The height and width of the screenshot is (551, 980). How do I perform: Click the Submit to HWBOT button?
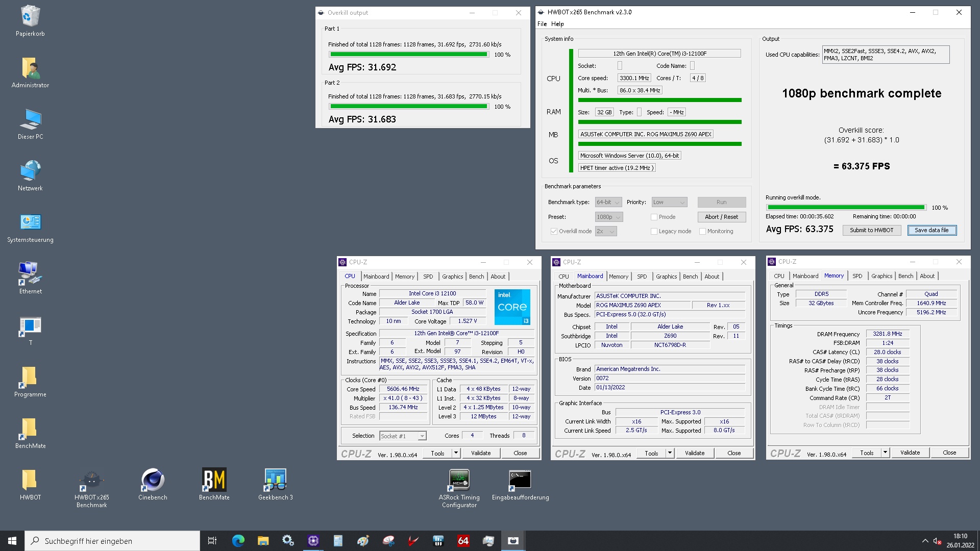pos(871,230)
